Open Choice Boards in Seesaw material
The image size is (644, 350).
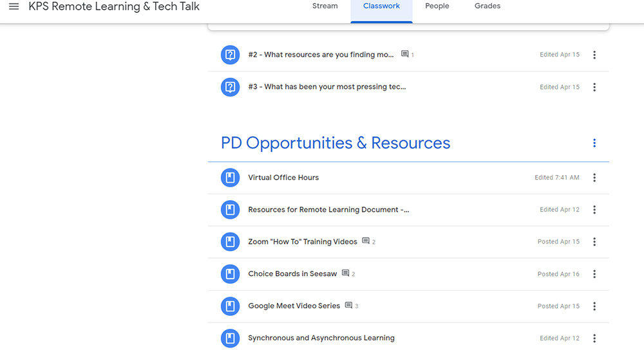pos(292,273)
